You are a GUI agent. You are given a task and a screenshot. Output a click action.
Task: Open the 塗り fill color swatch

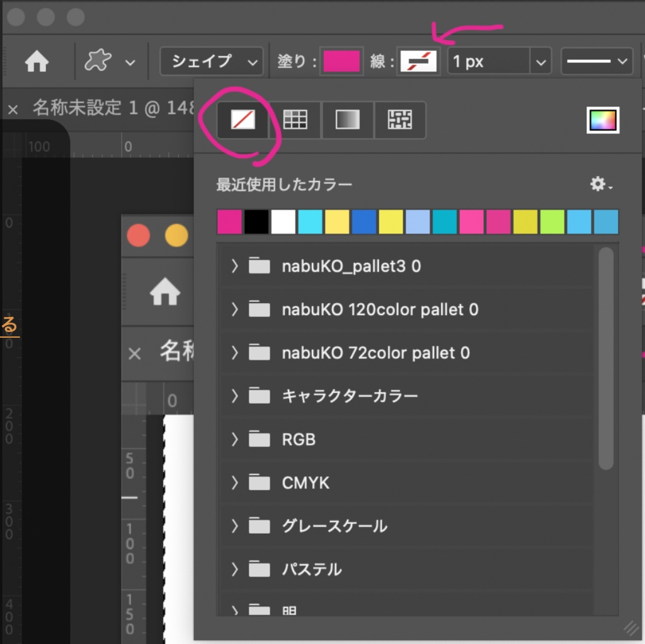point(341,60)
